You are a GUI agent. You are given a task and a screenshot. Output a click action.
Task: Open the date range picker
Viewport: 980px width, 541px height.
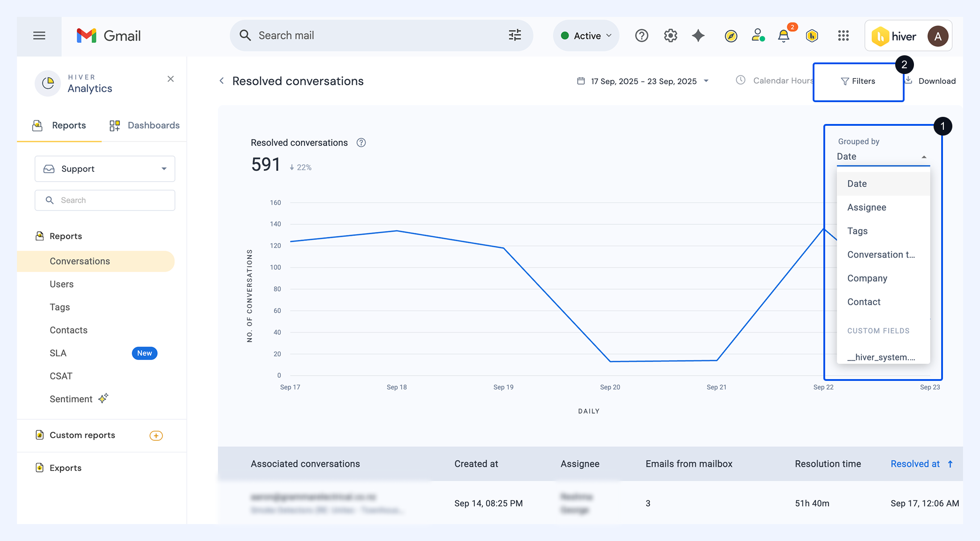coord(643,81)
